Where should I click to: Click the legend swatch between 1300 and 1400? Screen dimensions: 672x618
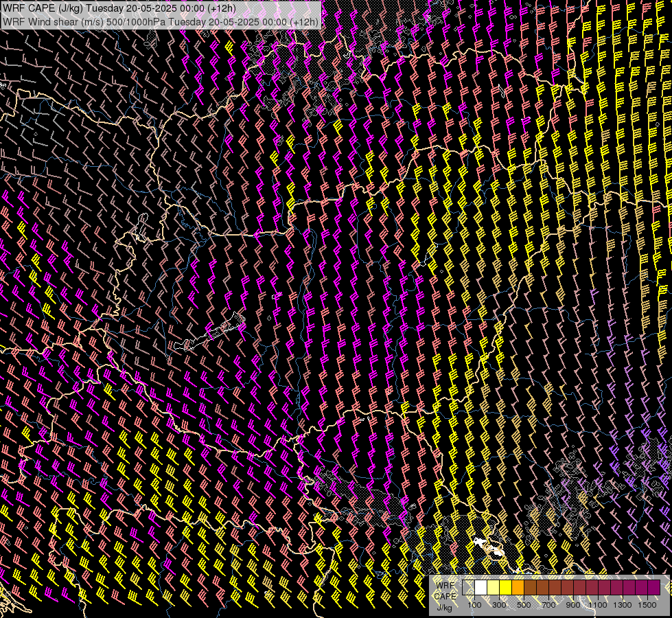[629, 587]
